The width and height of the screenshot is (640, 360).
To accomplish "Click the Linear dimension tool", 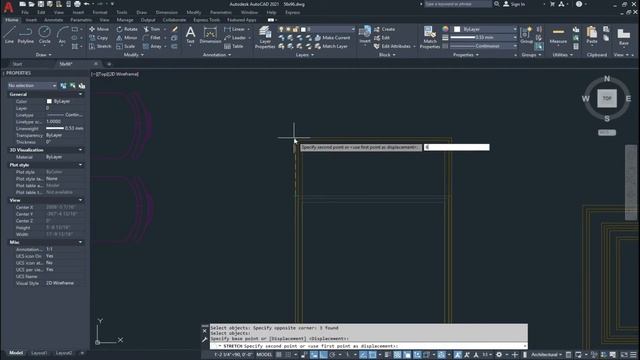I will [x=235, y=29].
